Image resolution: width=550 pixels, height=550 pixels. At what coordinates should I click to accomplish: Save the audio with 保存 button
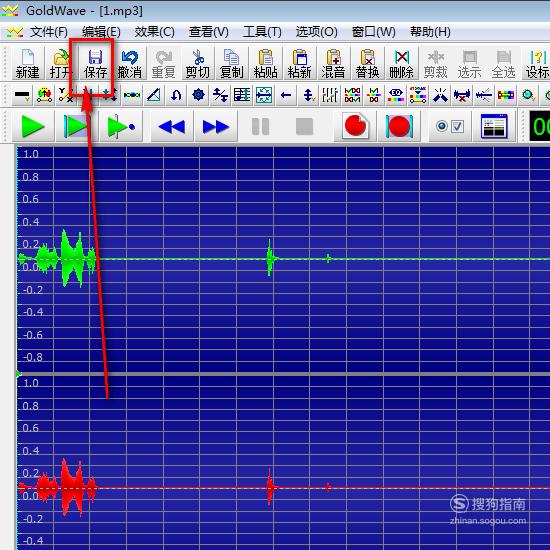click(x=95, y=64)
